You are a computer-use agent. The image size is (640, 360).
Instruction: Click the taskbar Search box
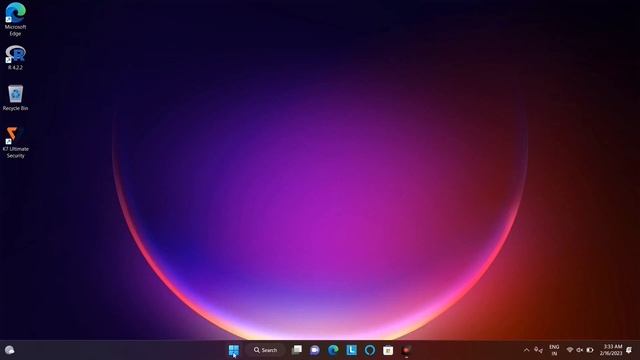point(265,350)
